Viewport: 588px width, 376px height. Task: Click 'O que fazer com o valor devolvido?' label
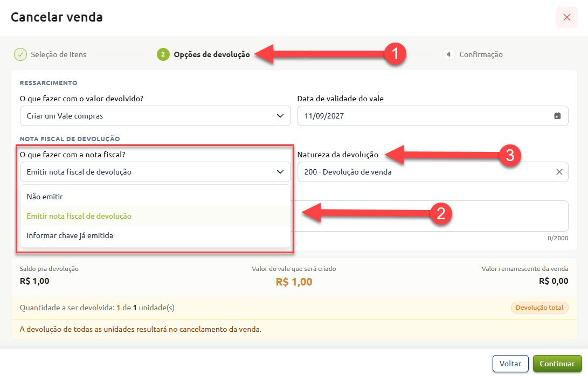coord(81,99)
